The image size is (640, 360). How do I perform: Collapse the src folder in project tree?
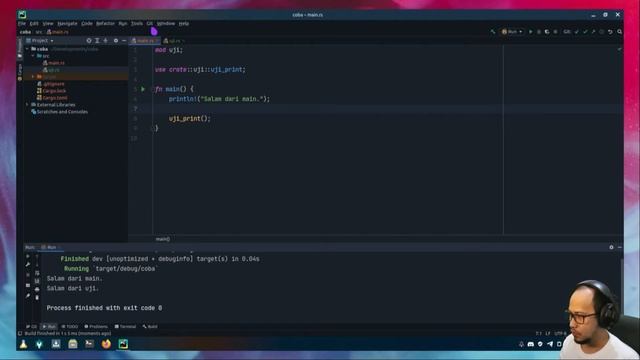point(33,56)
